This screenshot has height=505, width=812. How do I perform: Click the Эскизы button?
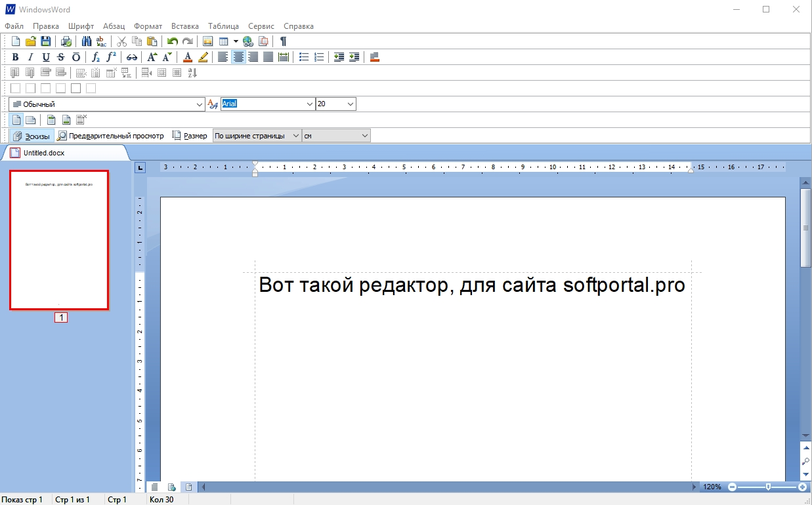point(31,136)
